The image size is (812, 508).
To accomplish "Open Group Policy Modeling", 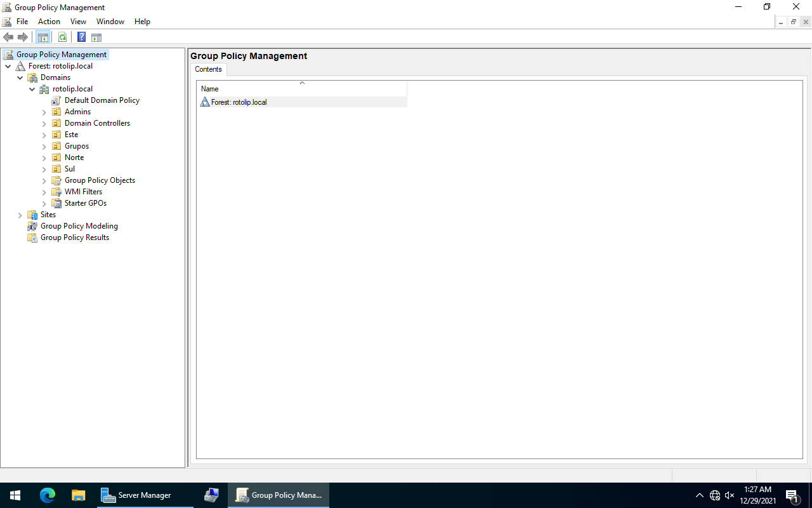I will point(79,225).
